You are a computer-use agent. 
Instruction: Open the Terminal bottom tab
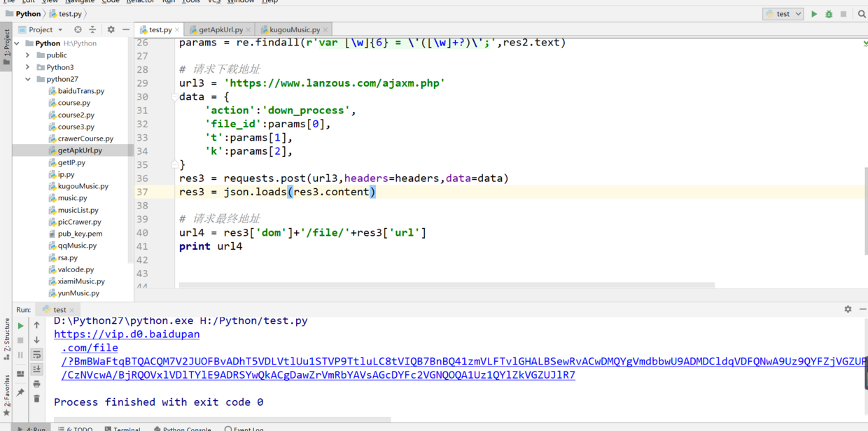pyautogui.click(x=122, y=428)
